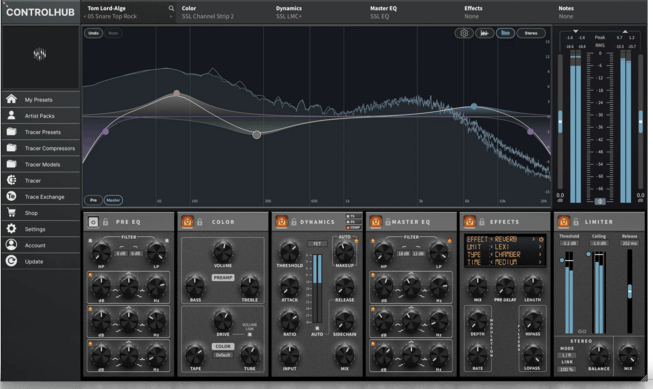
Task: Click the Limiter Release vertical slider handle
Action: [x=630, y=291]
